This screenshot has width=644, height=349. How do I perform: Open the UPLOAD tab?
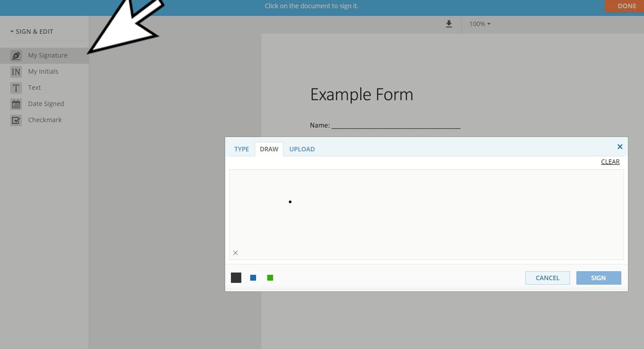pyautogui.click(x=302, y=149)
